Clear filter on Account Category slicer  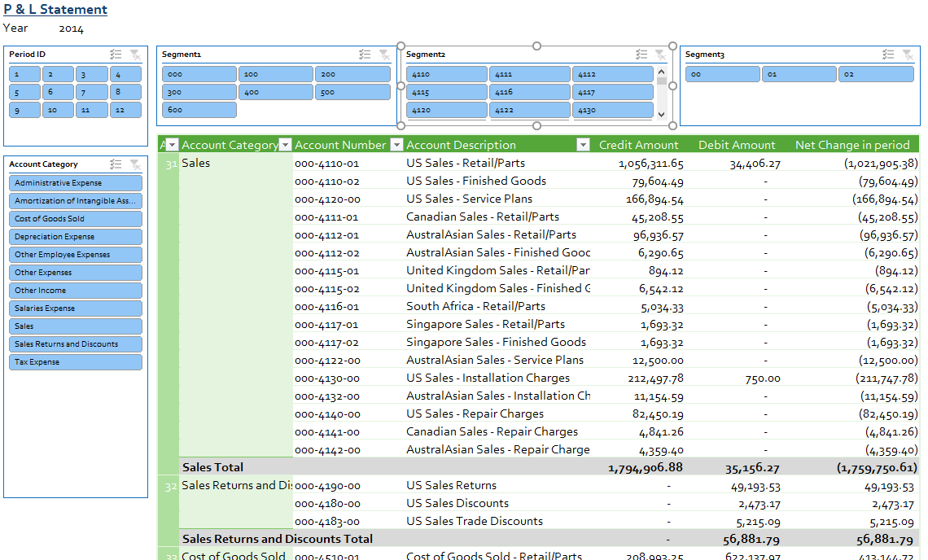[135, 164]
